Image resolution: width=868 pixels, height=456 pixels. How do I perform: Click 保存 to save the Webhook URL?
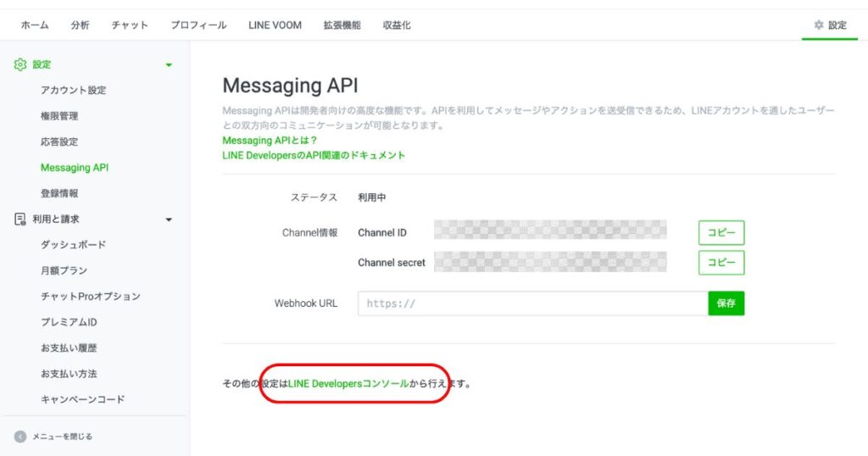[726, 303]
